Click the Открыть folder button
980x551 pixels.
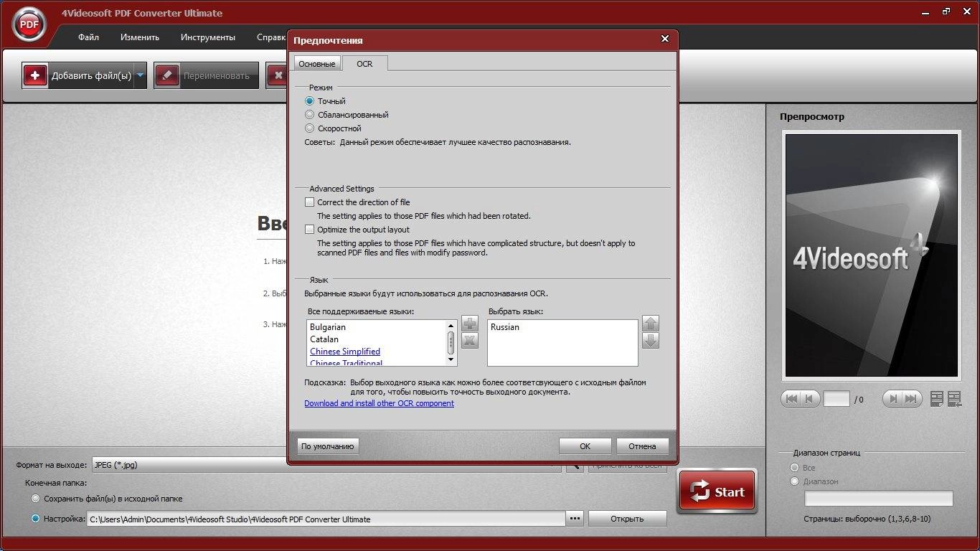(627, 519)
